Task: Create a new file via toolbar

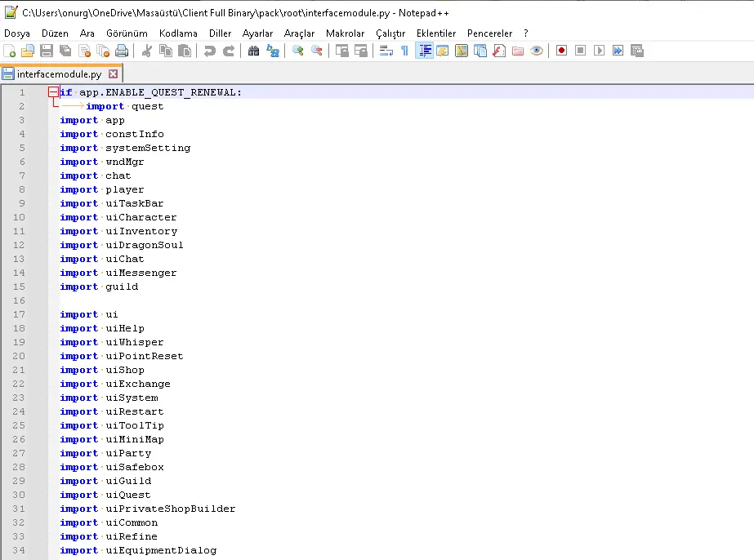Action: click(10, 51)
